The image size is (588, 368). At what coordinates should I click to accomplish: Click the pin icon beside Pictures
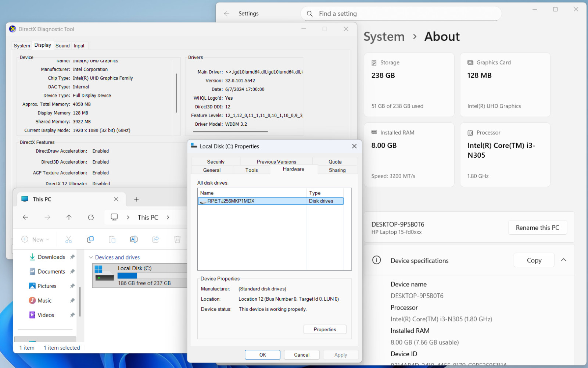[72, 286]
